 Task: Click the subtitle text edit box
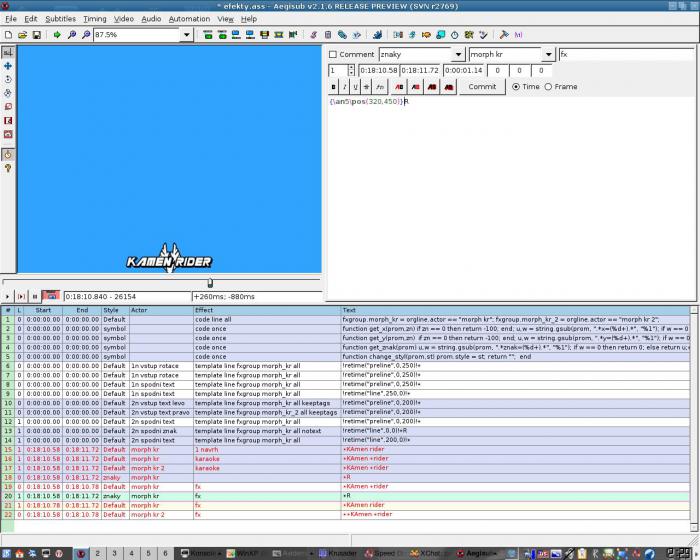[511, 198]
